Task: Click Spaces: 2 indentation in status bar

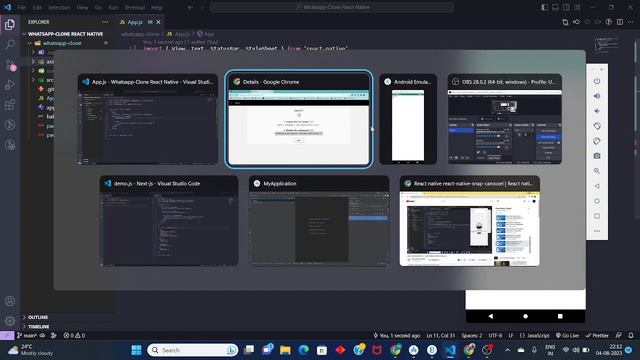Action: [x=471, y=336]
